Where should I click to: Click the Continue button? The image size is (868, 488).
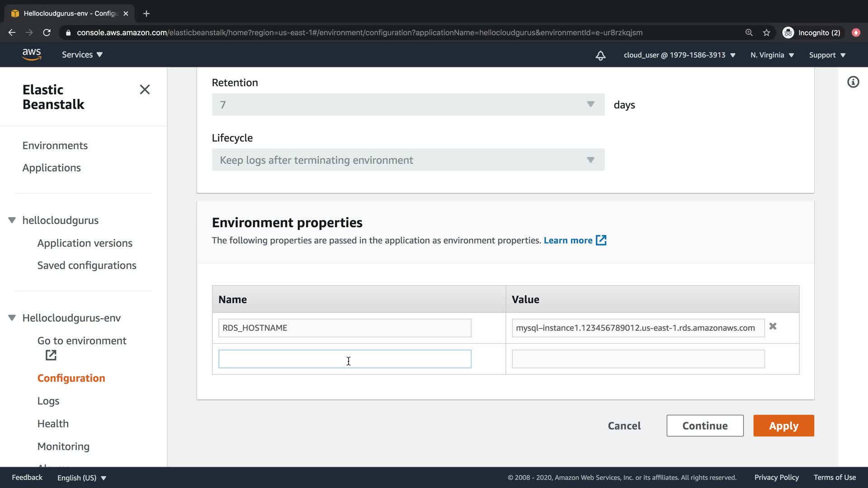(x=705, y=426)
